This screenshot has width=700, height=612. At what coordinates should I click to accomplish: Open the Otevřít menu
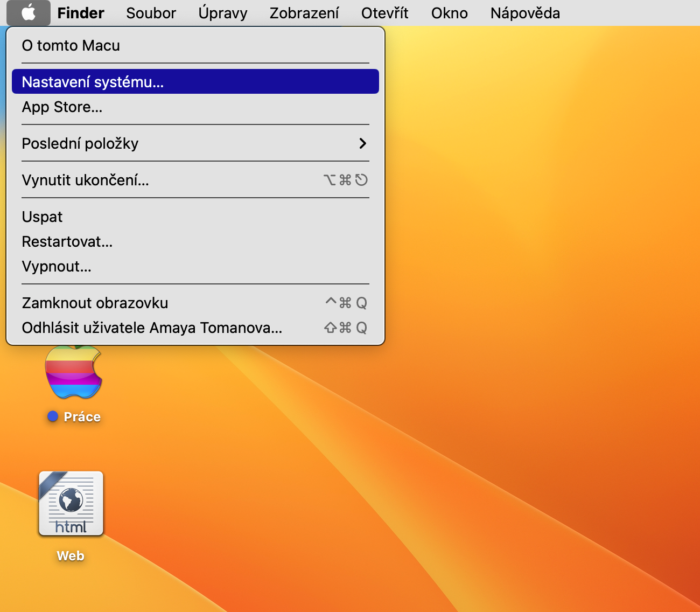tap(385, 13)
